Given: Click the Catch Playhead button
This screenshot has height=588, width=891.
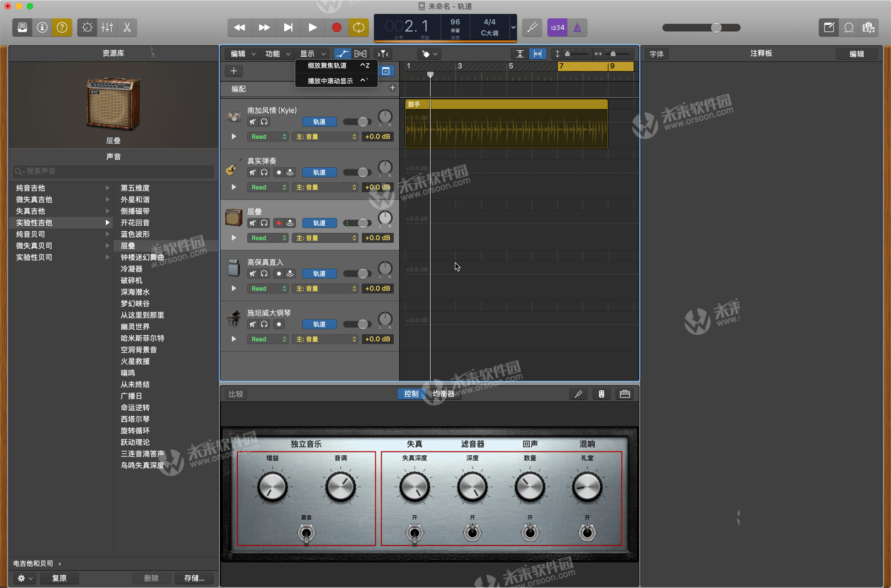Looking at the screenshot, I should pyautogui.click(x=383, y=53).
